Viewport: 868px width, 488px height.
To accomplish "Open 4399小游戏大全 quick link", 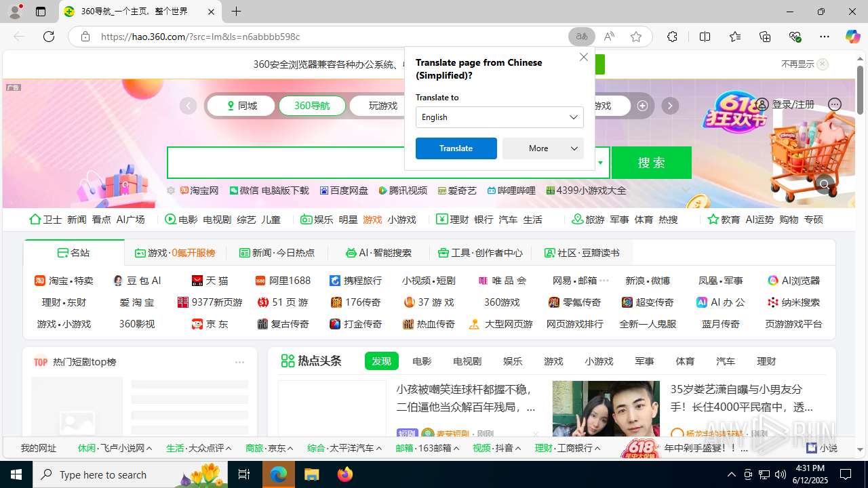I will click(x=586, y=190).
